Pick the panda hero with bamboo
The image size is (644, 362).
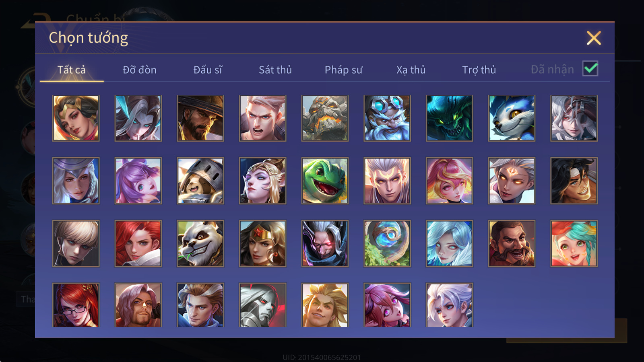[200, 243]
